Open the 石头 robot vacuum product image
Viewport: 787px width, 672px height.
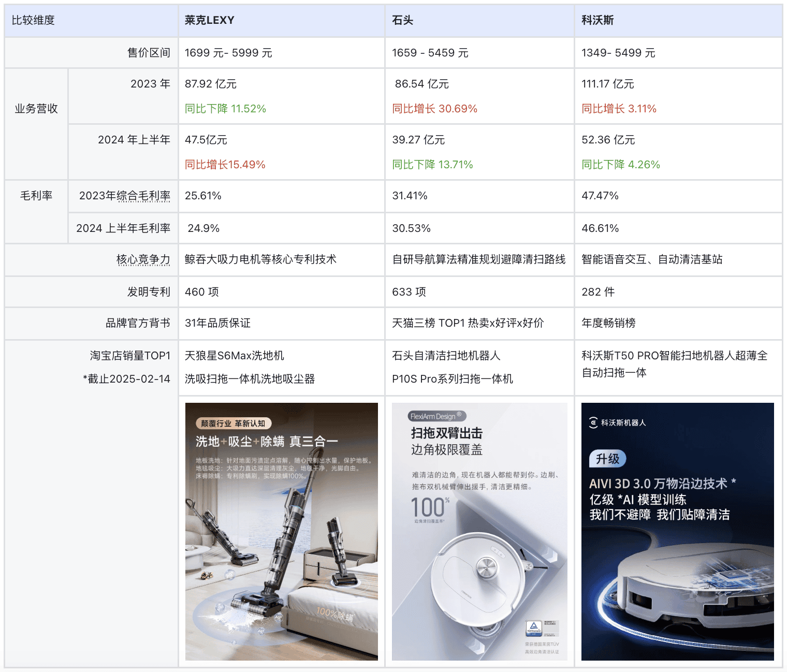(479, 532)
